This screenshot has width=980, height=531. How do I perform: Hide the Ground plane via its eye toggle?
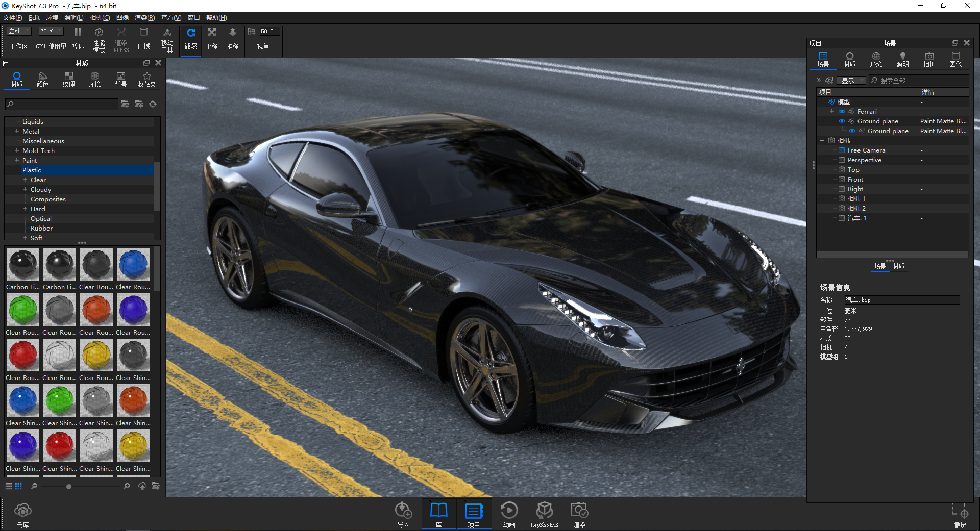tap(842, 121)
